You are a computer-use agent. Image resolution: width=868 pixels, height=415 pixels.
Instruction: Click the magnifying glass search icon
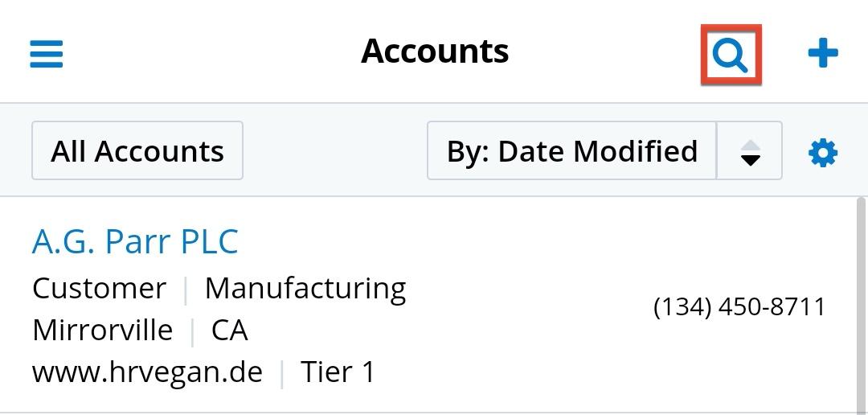(x=731, y=55)
